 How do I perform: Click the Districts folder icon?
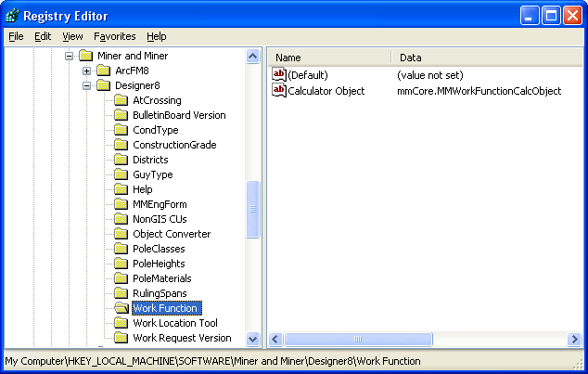coord(121,160)
